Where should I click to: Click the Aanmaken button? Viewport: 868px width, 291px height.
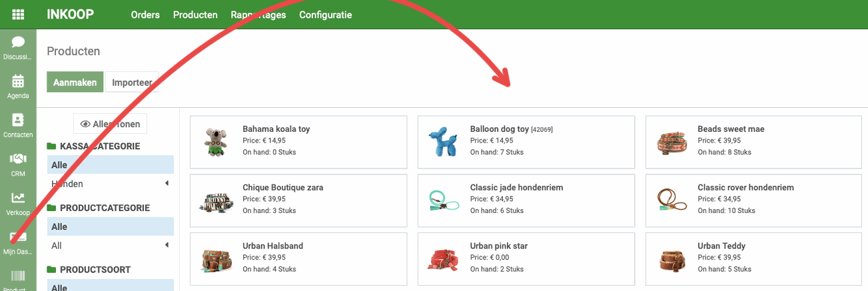pos(75,83)
